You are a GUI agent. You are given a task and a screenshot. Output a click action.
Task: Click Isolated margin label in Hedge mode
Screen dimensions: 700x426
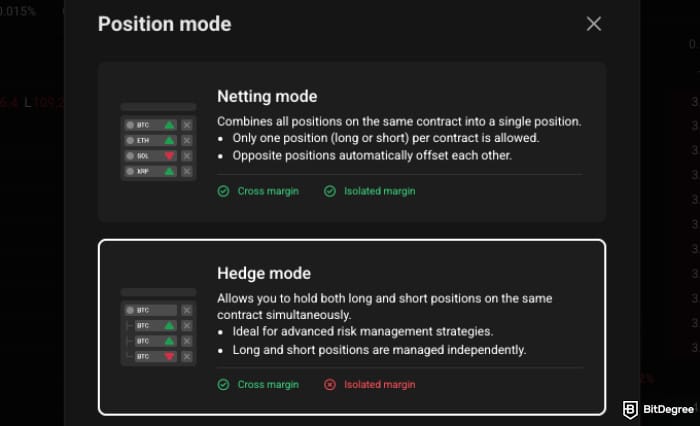[x=379, y=384]
